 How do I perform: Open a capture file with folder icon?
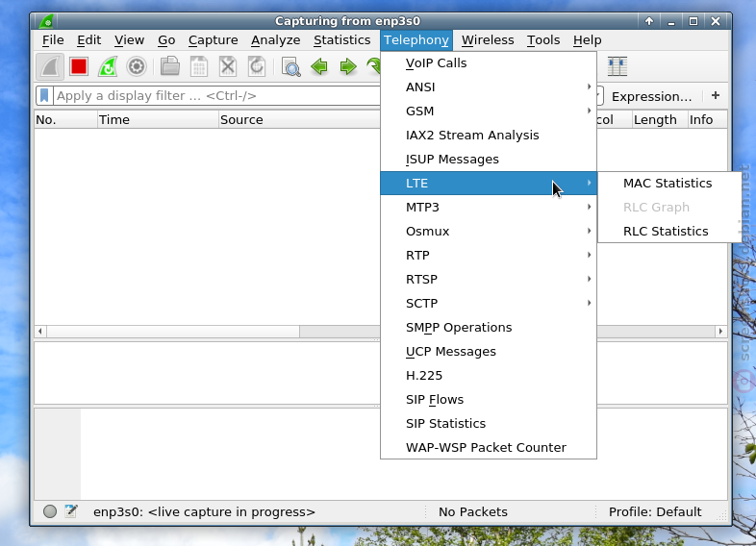(x=169, y=66)
